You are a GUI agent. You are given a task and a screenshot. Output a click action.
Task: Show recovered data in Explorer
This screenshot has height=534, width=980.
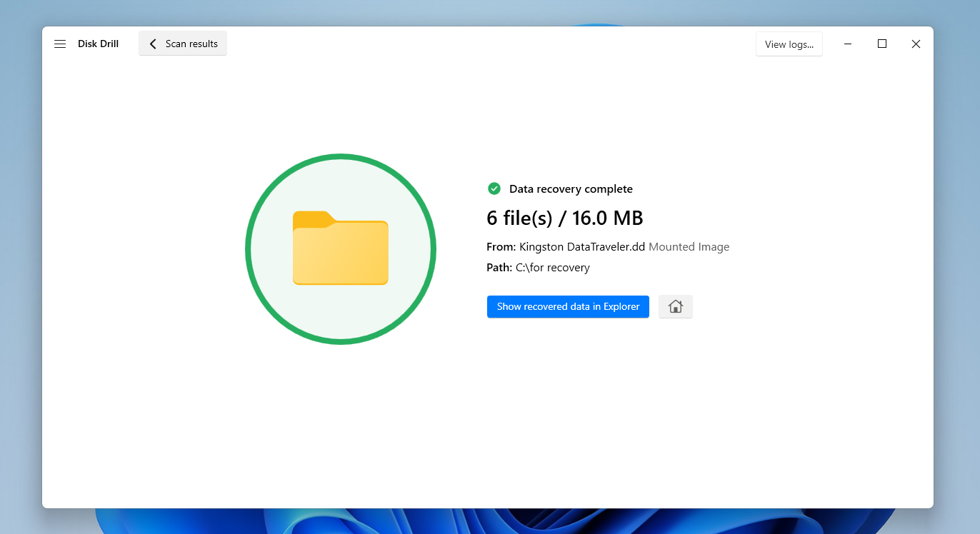tap(568, 306)
